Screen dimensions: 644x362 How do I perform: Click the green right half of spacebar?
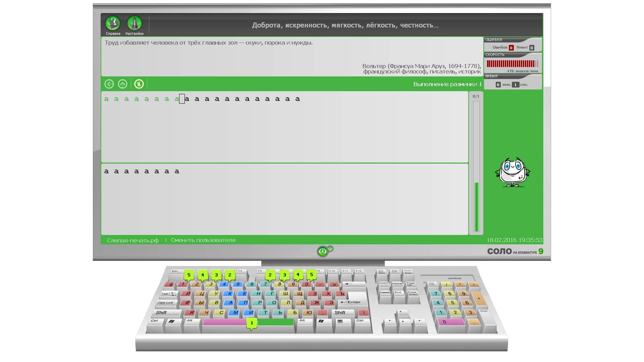275,322
